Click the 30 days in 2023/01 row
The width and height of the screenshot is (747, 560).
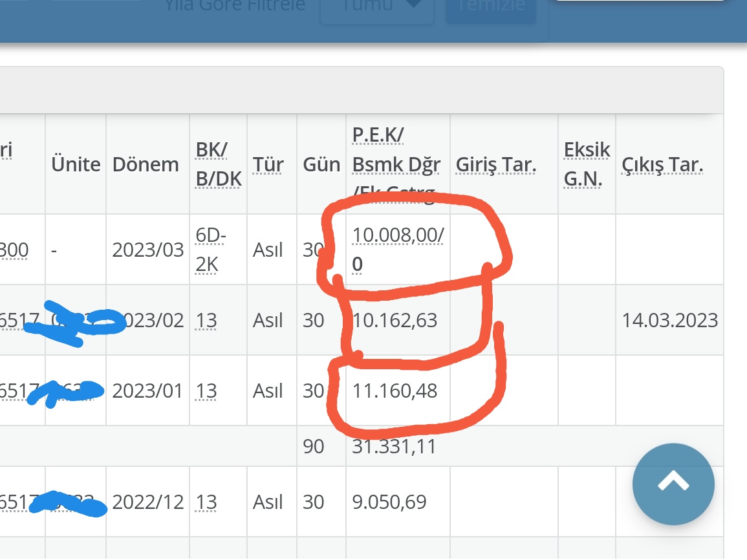pos(314,391)
